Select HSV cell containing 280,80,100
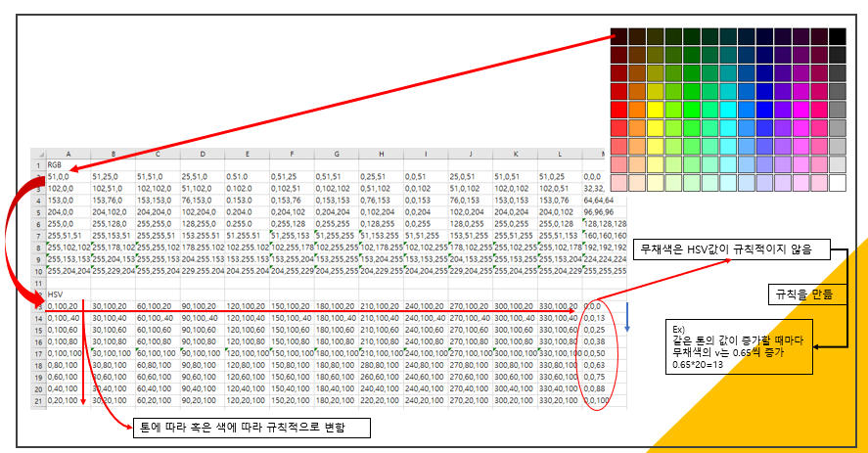 [382, 366]
